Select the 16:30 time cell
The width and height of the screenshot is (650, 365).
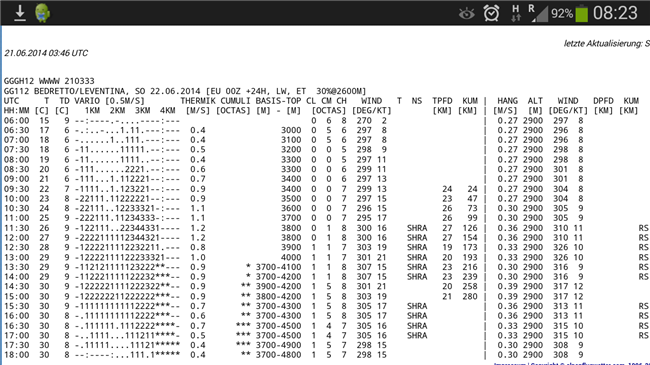[17, 326]
